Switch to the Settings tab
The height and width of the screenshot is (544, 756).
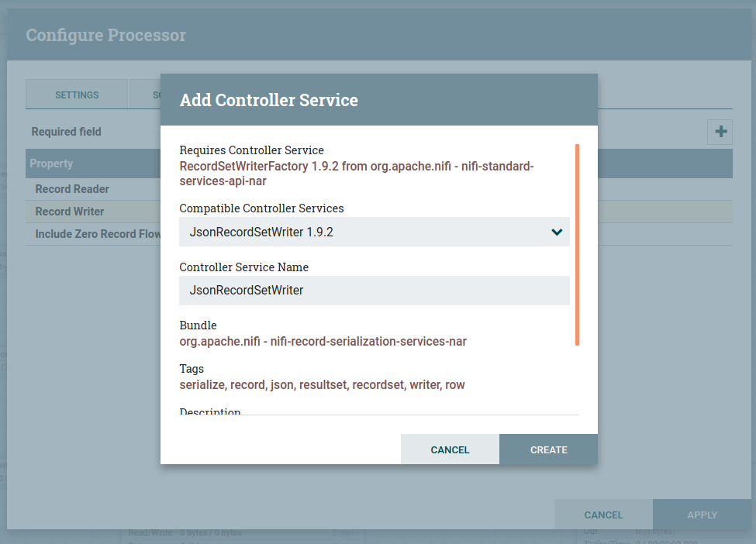coord(77,95)
